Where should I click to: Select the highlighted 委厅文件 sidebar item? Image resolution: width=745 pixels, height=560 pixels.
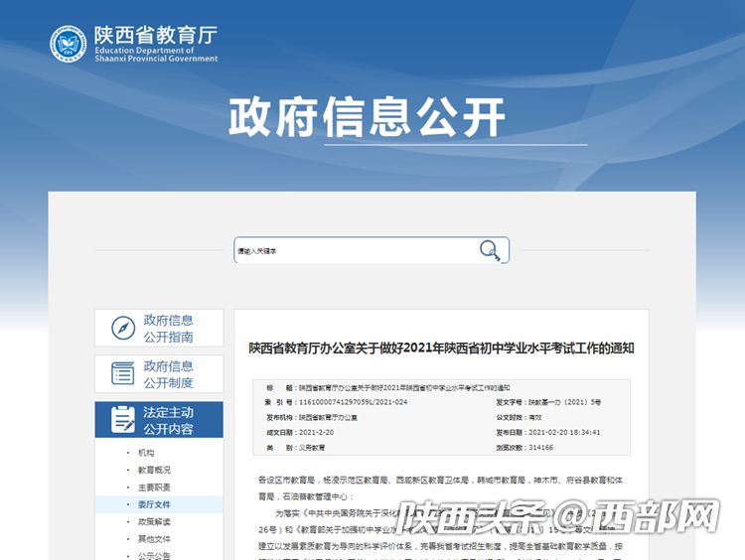coord(154,504)
